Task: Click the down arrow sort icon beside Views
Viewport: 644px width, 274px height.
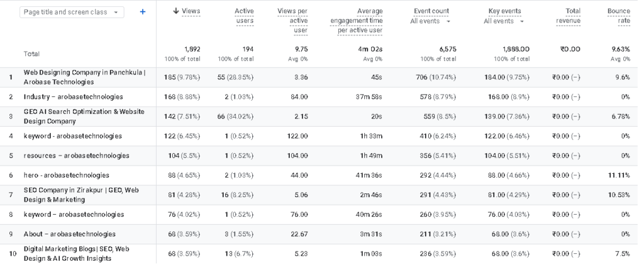Action: click(176, 11)
